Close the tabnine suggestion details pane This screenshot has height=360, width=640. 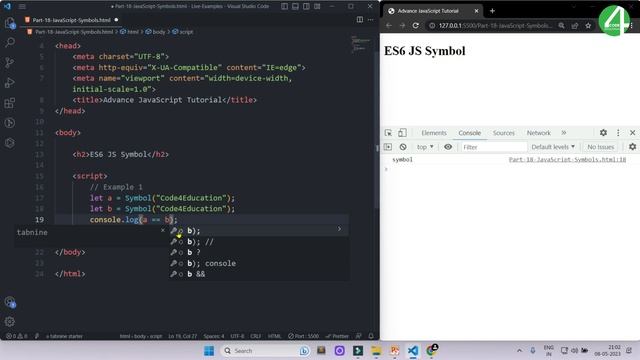162,231
